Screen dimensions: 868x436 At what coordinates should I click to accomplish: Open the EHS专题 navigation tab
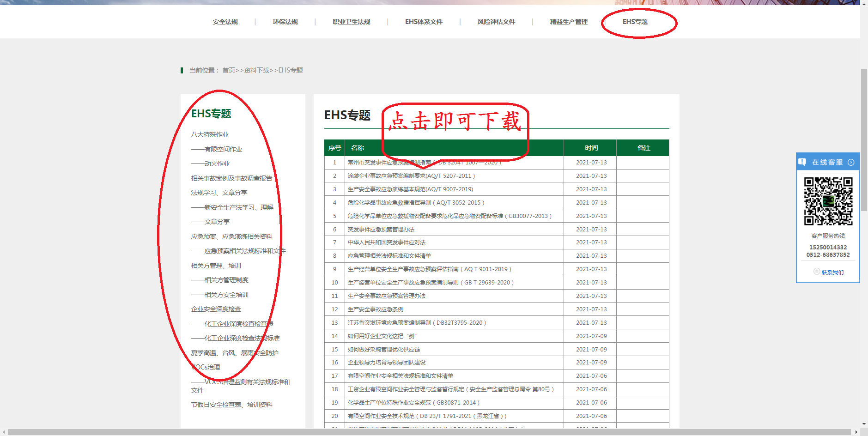tap(635, 22)
